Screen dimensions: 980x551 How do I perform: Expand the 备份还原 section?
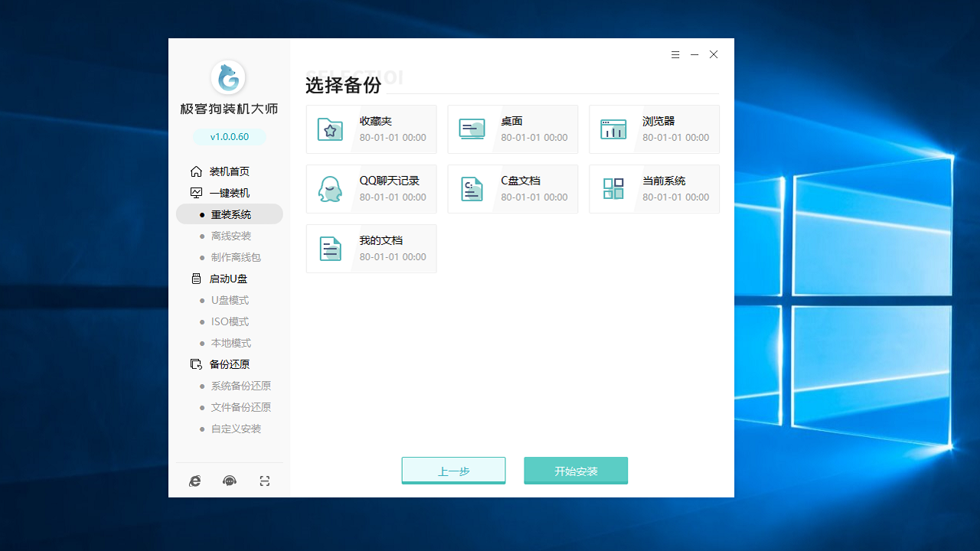tap(231, 364)
